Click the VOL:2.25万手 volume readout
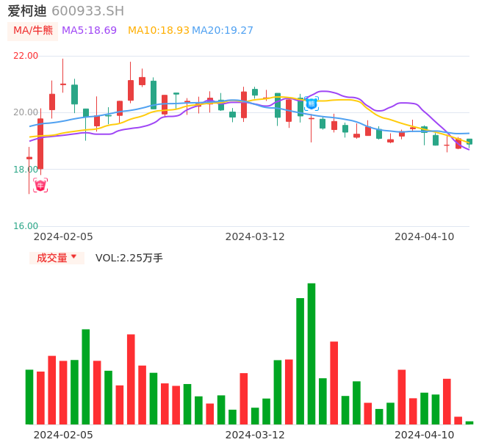 coord(129,258)
